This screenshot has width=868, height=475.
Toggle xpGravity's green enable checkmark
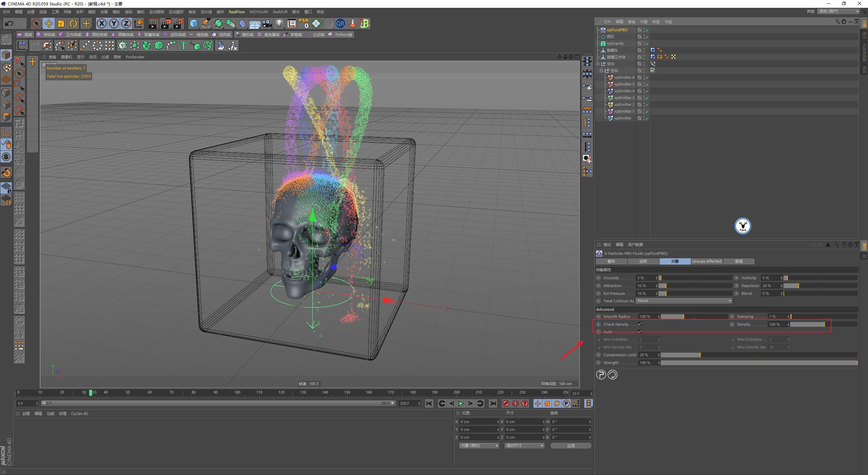coord(647,43)
